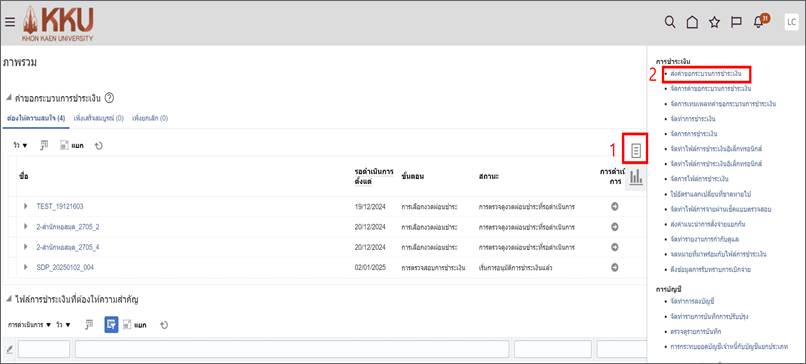Click แยก detach in payment files toolbar
806x364 pixels.
pyautogui.click(x=134, y=325)
